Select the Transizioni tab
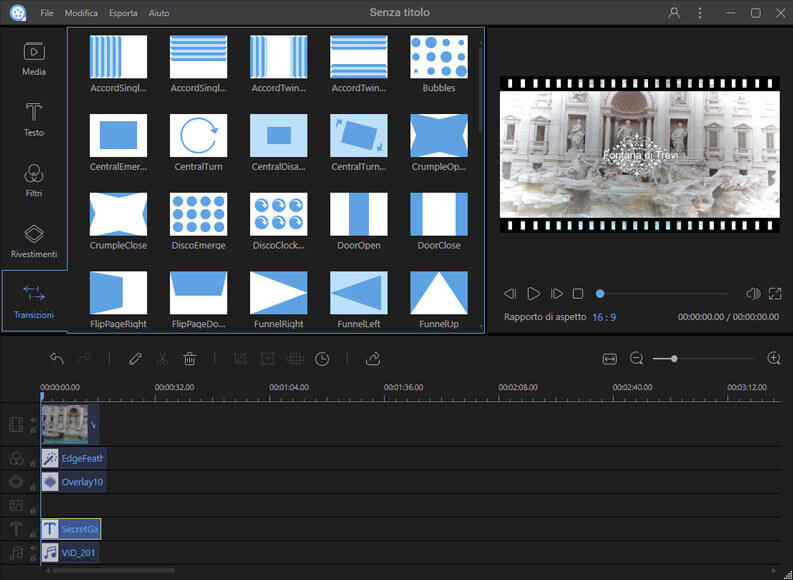 [x=34, y=302]
